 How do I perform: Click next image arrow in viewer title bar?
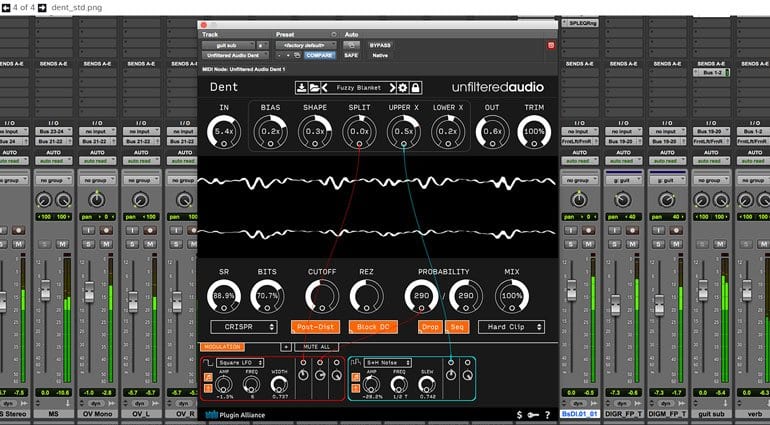click(42, 8)
